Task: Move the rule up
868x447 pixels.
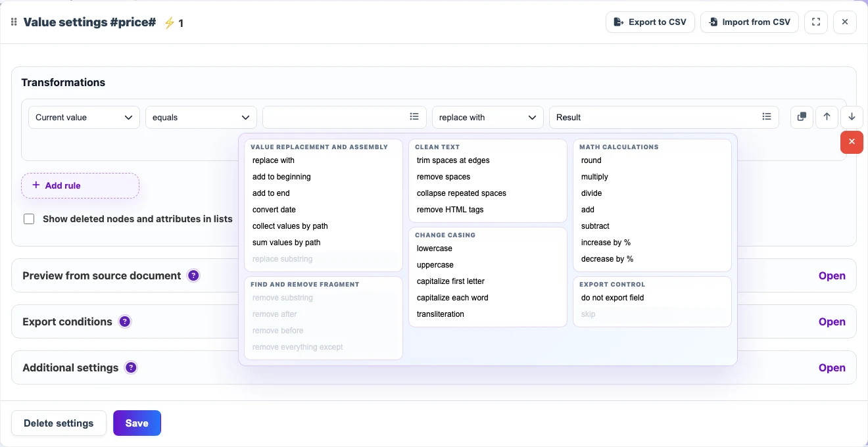Action: pyautogui.click(x=827, y=117)
